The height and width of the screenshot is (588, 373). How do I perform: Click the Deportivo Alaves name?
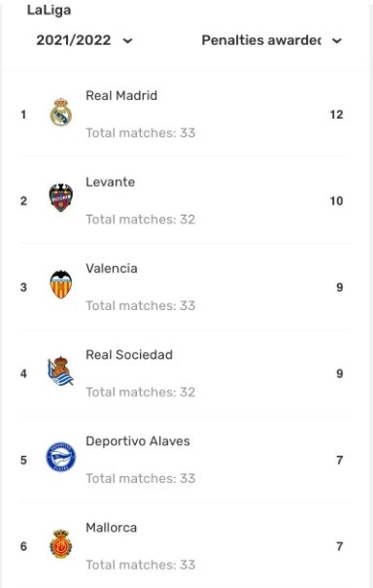tap(138, 441)
